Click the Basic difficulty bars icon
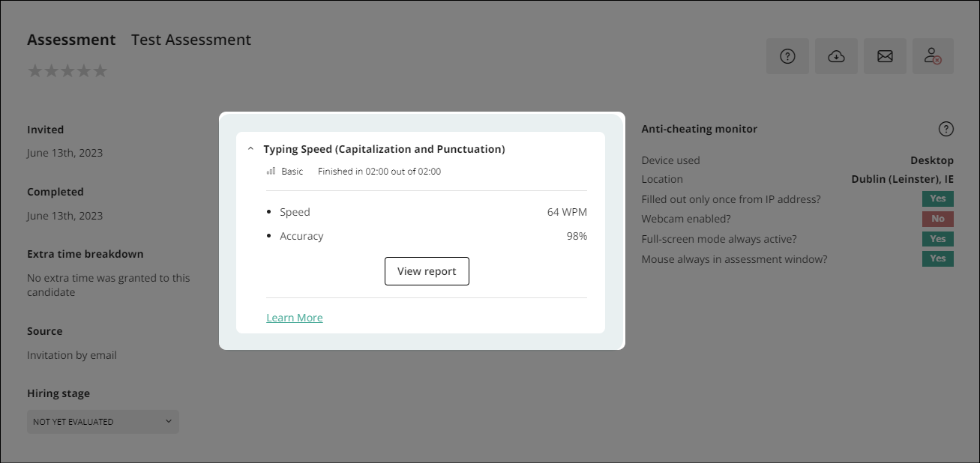Screen dimensions: 980x463 (x=271, y=171)
